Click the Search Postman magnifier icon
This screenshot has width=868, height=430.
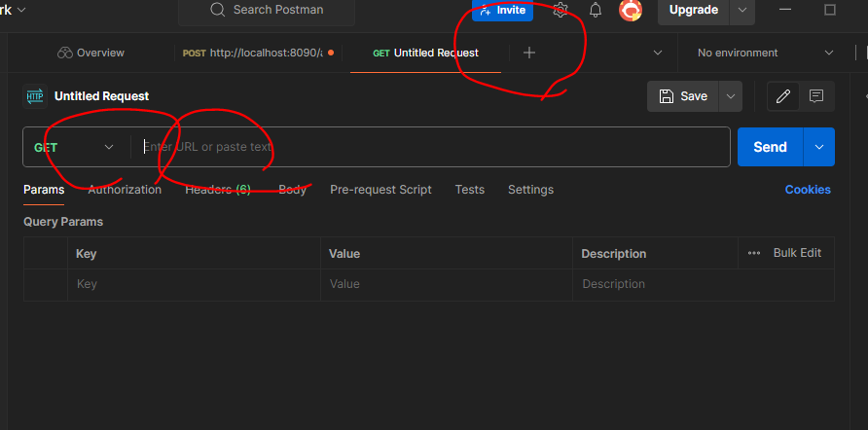click(x=218, y=10)
